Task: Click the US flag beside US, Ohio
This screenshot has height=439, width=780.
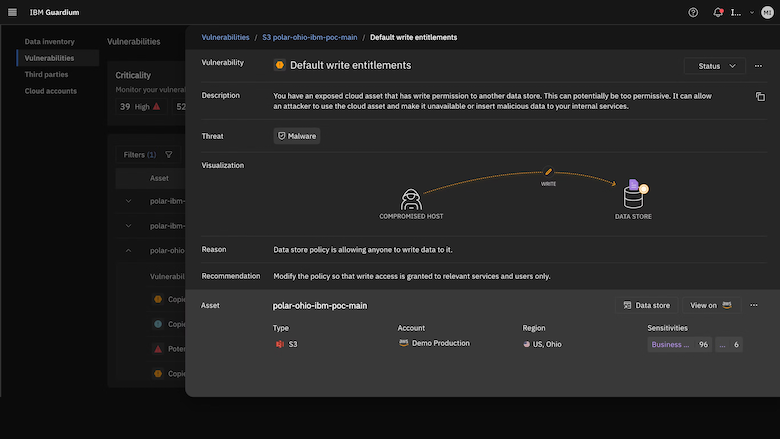Action: click(x=527, y=344)
